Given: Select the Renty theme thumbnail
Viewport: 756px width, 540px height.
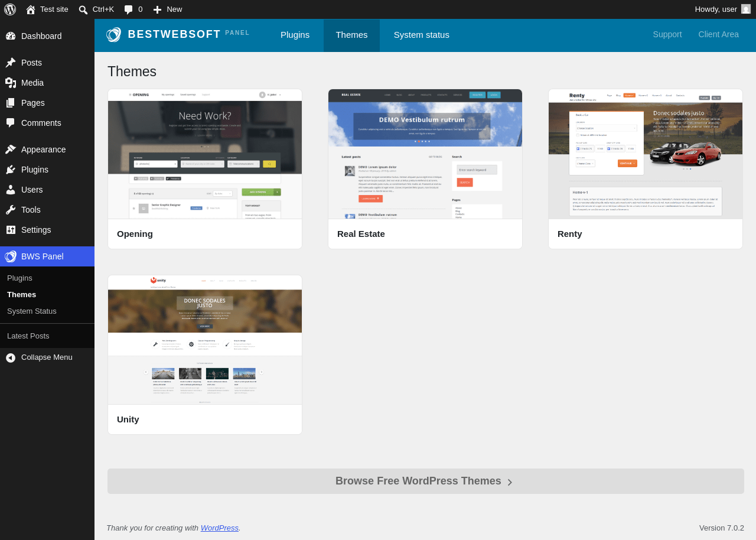Looking at the screenshot, I should 646,154.
